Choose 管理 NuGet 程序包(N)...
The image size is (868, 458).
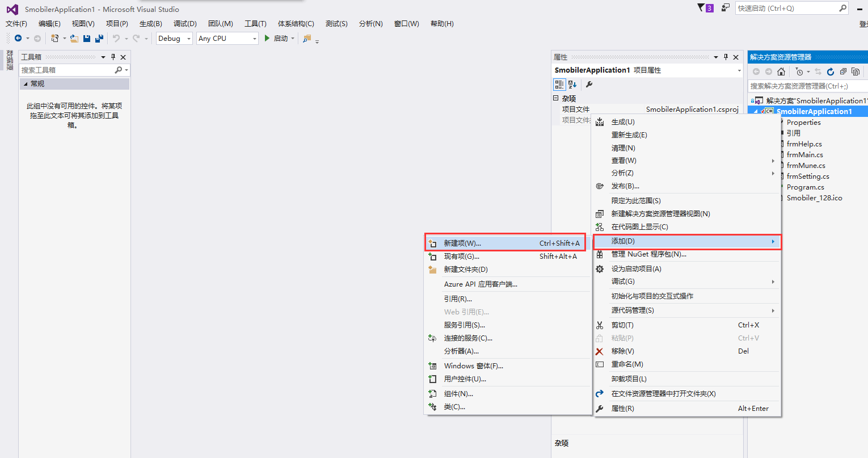[687, 254]
